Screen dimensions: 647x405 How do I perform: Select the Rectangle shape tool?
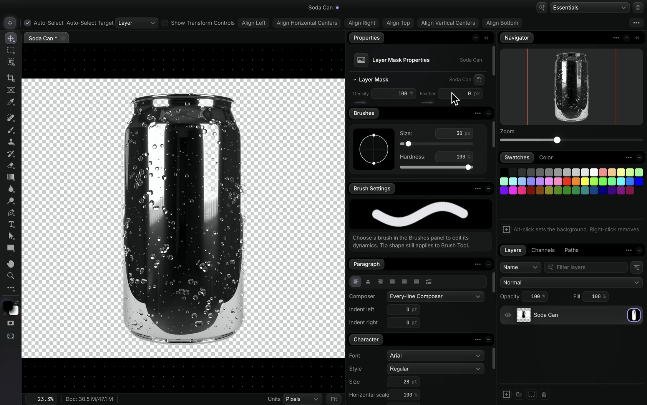[11, 248]
